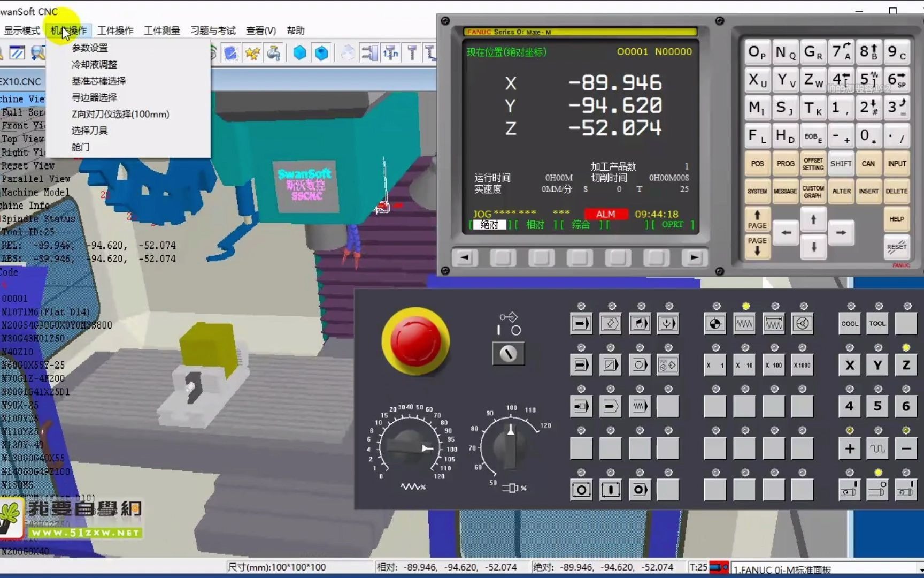Click the RESET key on the keypad
Image resolution: width=924 pixels, height=578 pixels.
897,247
